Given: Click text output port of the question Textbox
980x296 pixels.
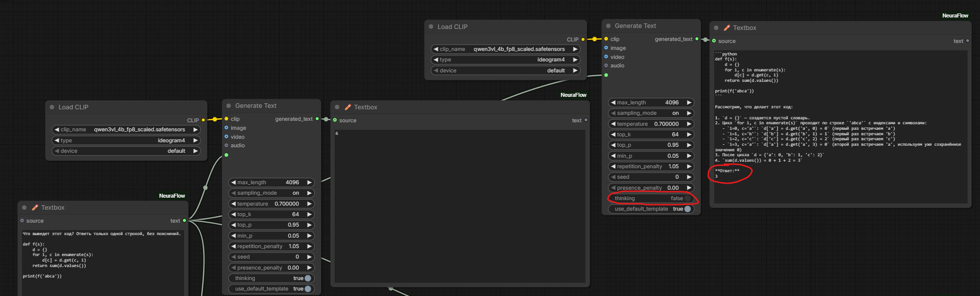Looking at the screenshot, I should click(x=185, y=220).
